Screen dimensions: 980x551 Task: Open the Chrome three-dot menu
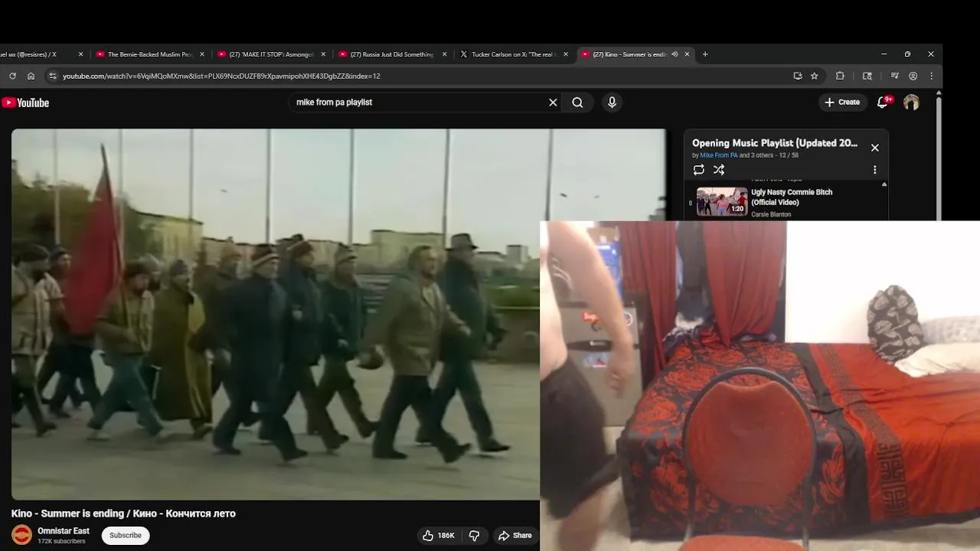pyautogui.click(x=931, y=76)
